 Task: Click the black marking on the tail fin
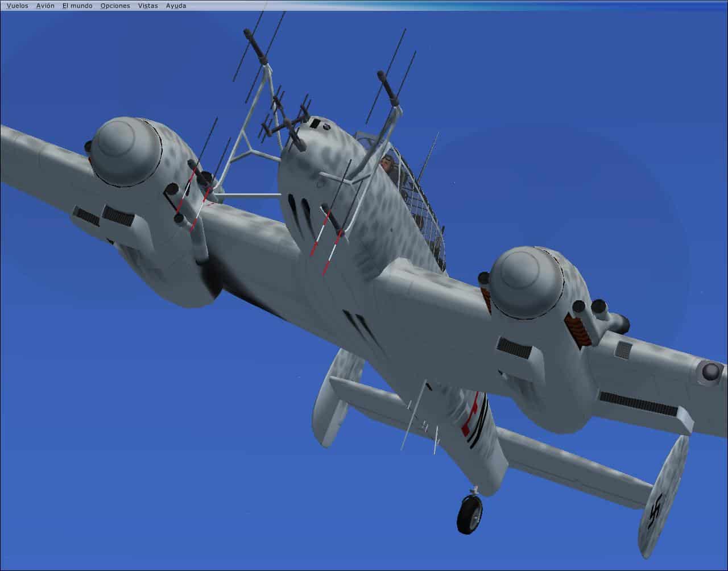(x=656, y=510)
